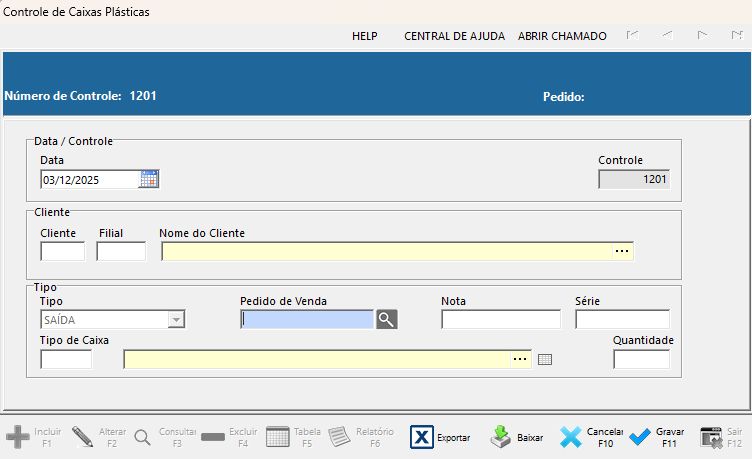
Task: Go to last record navigation arrow
Action: coord(736,35)
